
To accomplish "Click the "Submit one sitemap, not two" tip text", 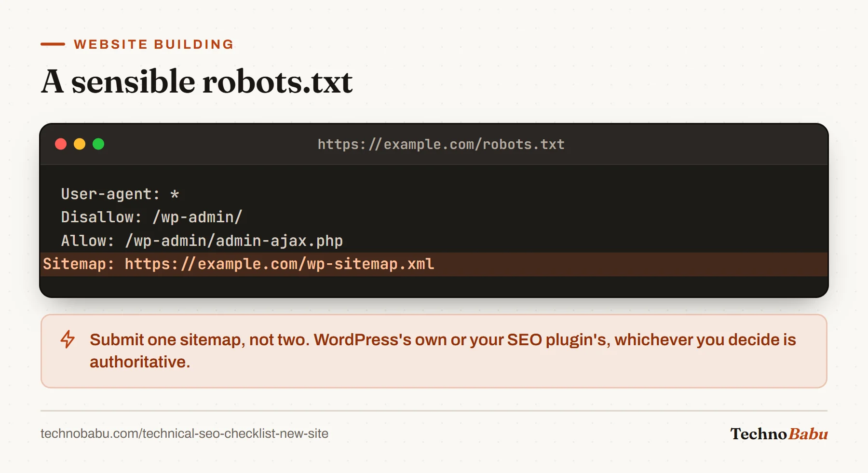I will [443, 351].
